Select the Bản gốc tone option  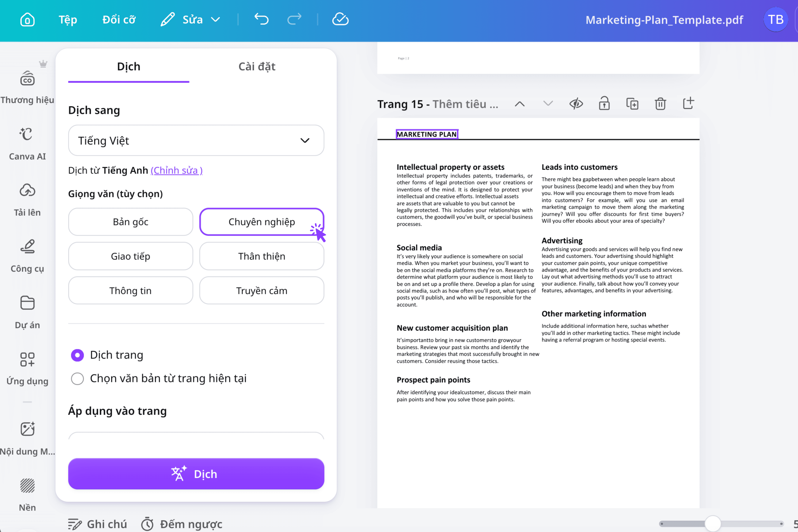[x=131, y=222]
